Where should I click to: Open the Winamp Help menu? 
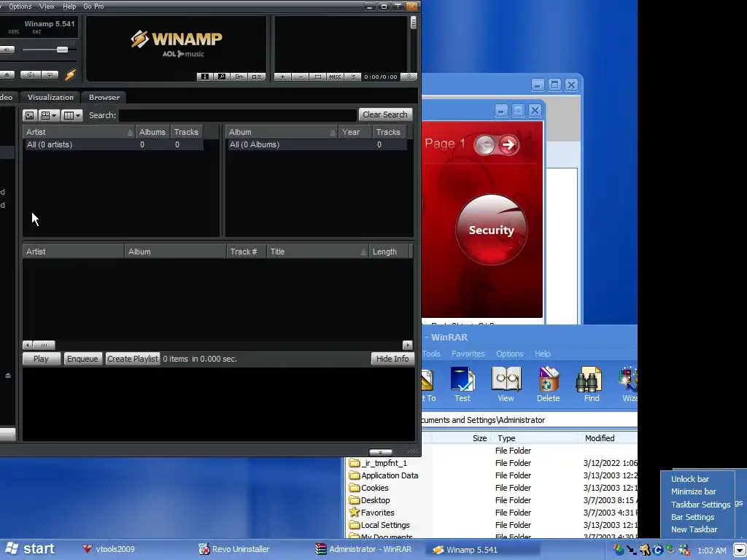pyautogui.click(x=69, y=6)
